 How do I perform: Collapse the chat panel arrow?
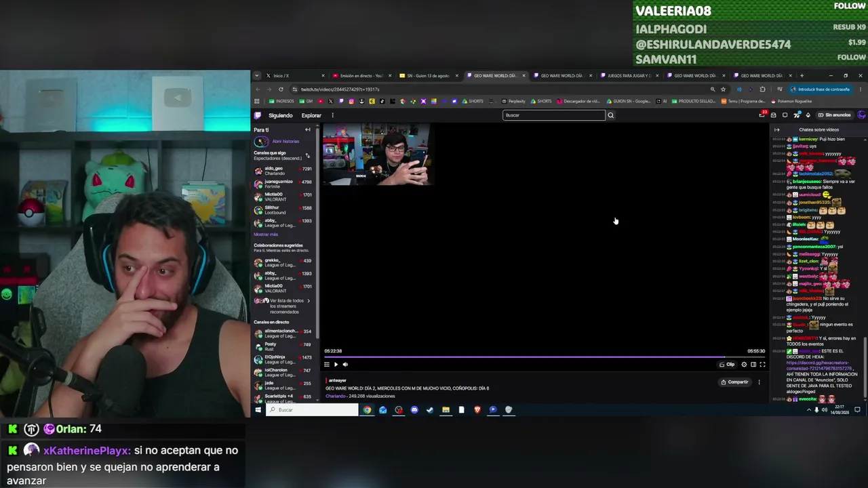pos(777,129)
